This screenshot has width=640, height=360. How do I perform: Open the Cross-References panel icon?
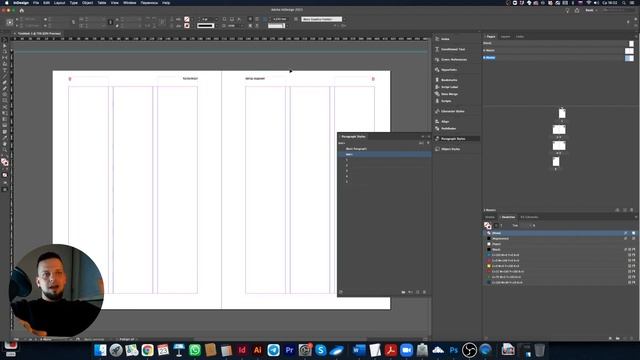click(x=437, y=60)
